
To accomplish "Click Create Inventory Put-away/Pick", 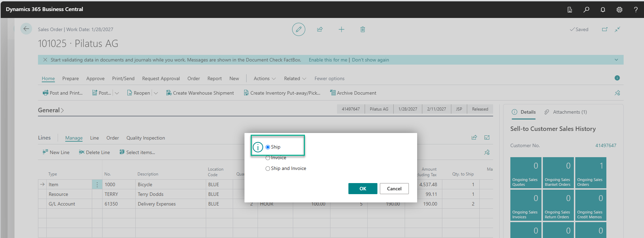I will click(x=282, y=93).
